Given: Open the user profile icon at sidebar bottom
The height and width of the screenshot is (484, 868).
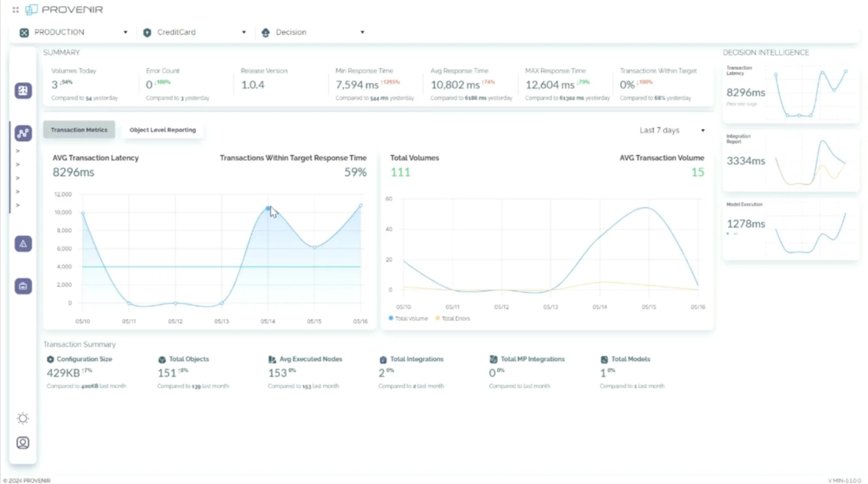Looking at the screenshot, I should [23, 443].
